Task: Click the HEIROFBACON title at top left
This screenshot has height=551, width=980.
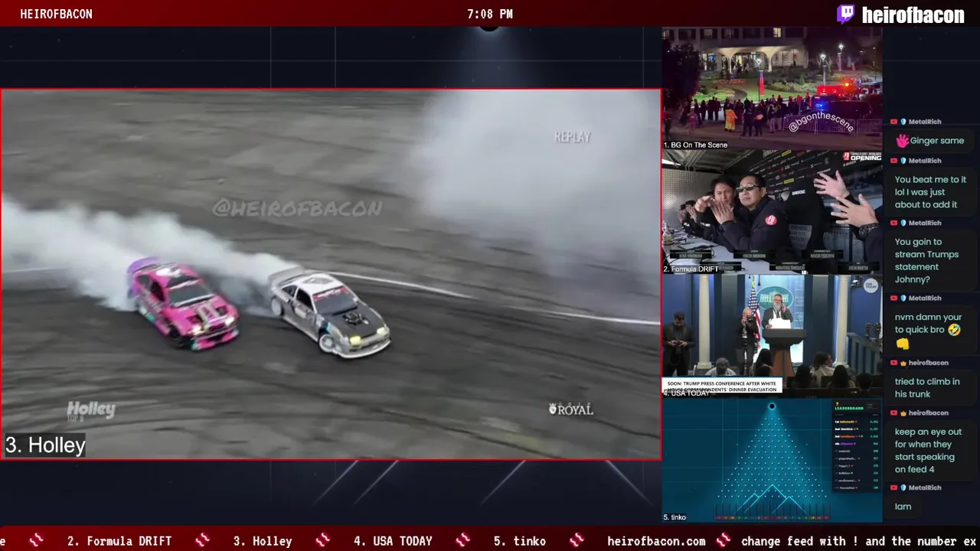Action: pyautogui.click(x=56, y=14)
